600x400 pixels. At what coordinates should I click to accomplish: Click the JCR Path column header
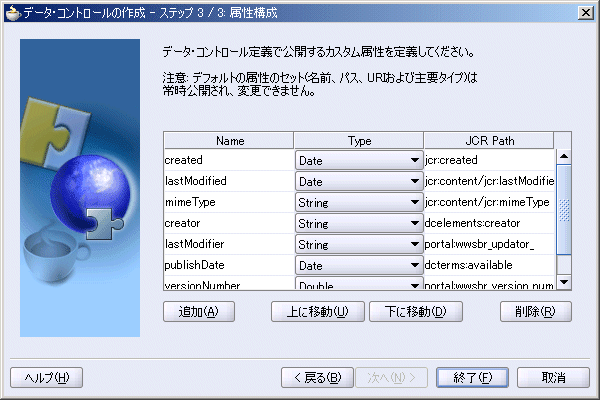(489, 141)
